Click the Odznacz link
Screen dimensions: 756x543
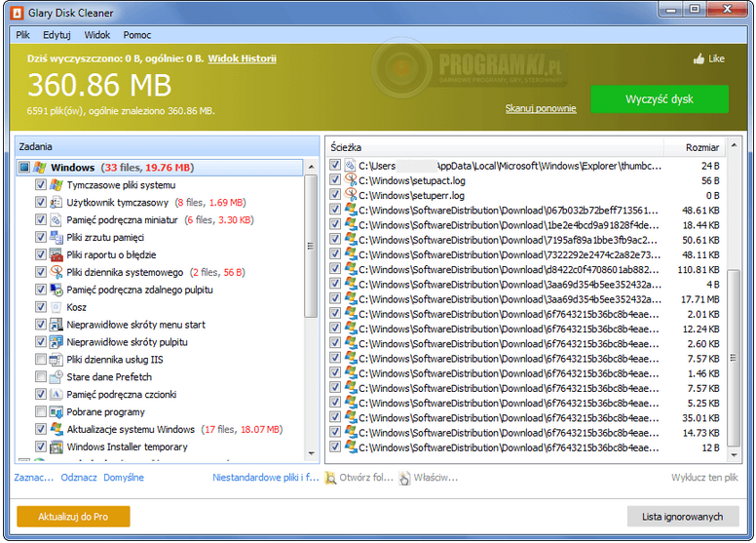pos(79,478)
